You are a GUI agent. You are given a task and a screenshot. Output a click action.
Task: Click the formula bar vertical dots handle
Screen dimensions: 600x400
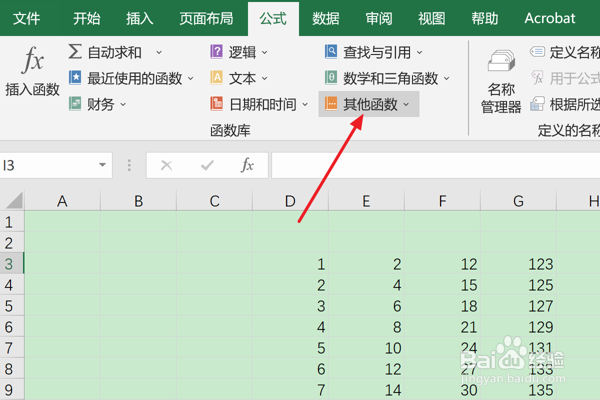point(129,165)
